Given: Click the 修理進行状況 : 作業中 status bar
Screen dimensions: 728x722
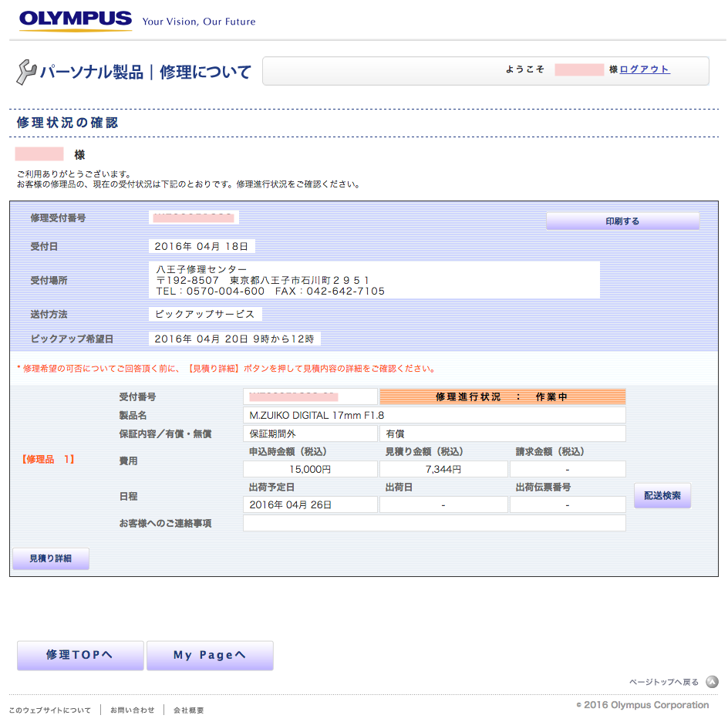Looking at the screenshot, I should pyautogui.click(x=502, y=396).
